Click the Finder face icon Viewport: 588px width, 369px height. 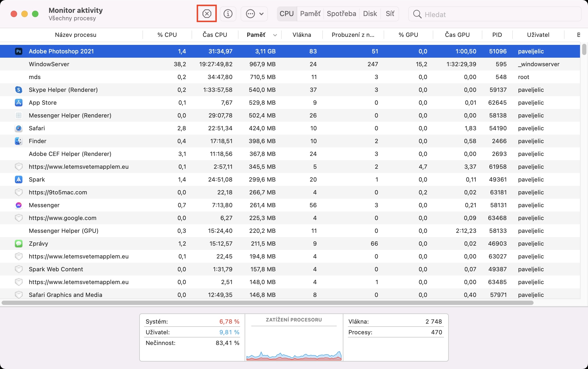coord(18,141)
